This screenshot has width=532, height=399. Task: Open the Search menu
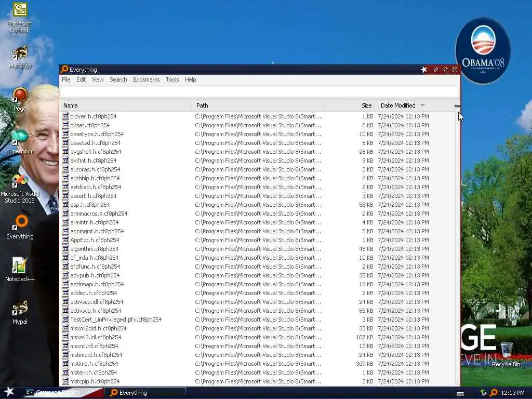click(118, 79)
